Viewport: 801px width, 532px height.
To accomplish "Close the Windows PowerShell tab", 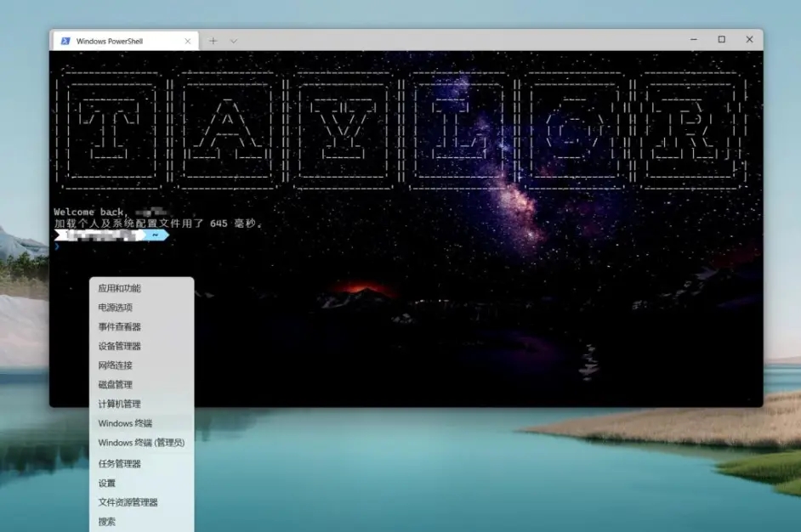I will tap(188, 39).
